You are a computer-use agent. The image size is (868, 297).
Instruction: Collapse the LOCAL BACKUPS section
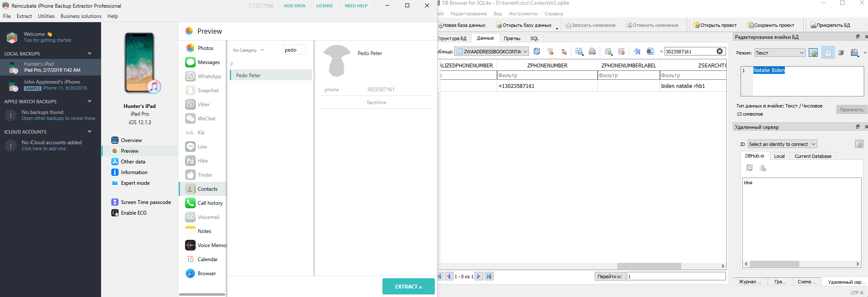(x=90, y=53)
